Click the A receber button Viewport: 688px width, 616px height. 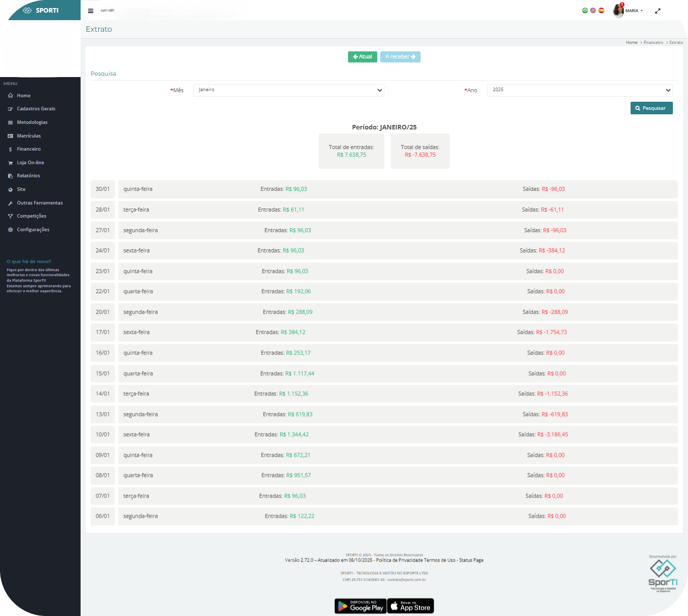coord(400,57)
